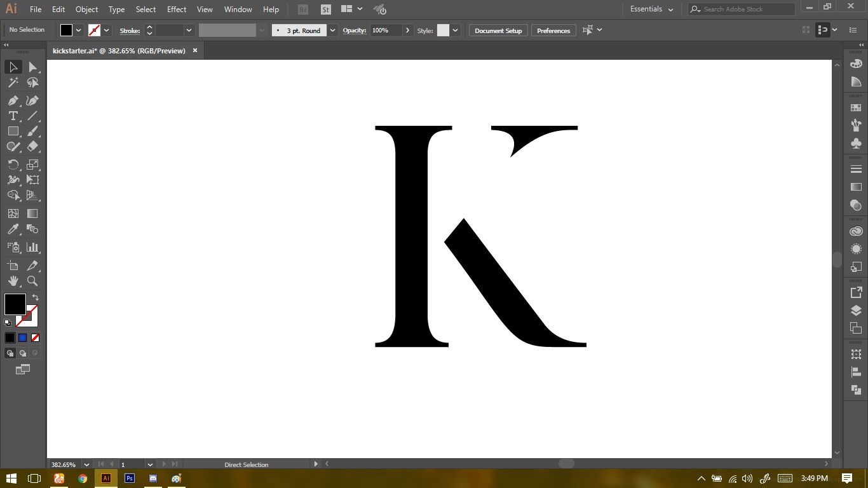Set paint to None in toolbar
This screenshot has height=488, width=868.
36,338
